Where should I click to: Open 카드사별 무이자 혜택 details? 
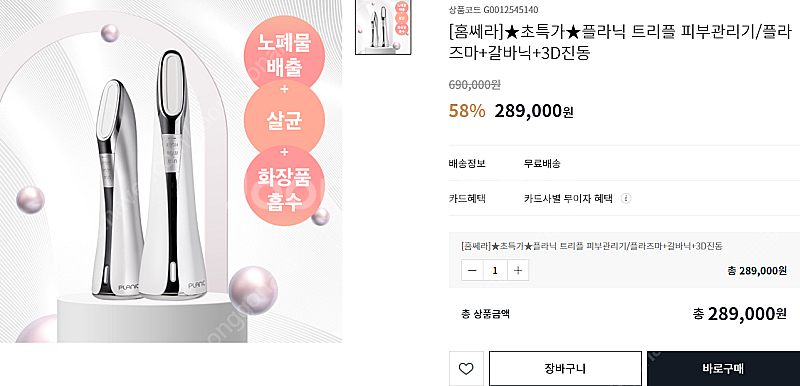567,198
